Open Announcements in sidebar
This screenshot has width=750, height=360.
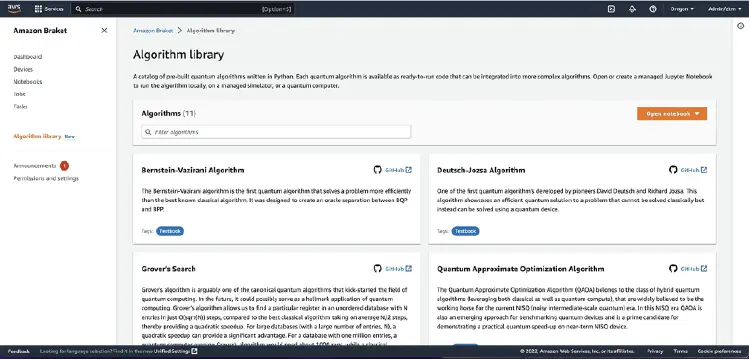pyautogui.click(x=34, y=166)
